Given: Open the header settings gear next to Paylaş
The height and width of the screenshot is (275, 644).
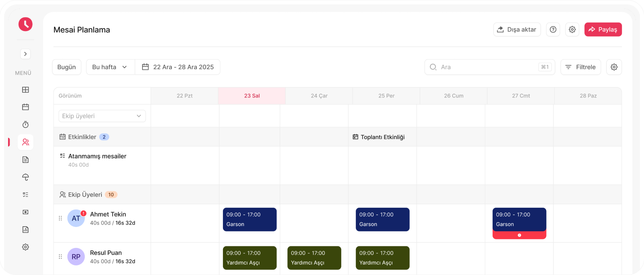Looking at the screenshot, I should (572, 29).
